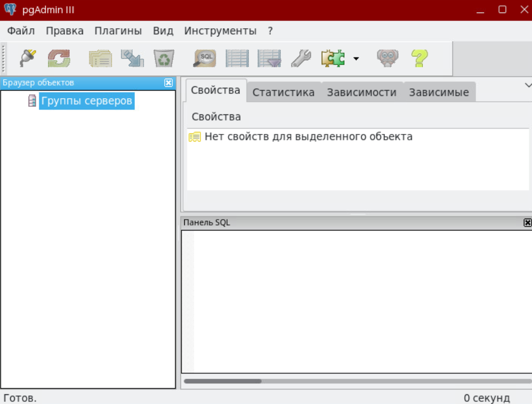This screenshot has height=404, width=532.
Task: Open the tab list chevron at right
Action: coord(528,85)
